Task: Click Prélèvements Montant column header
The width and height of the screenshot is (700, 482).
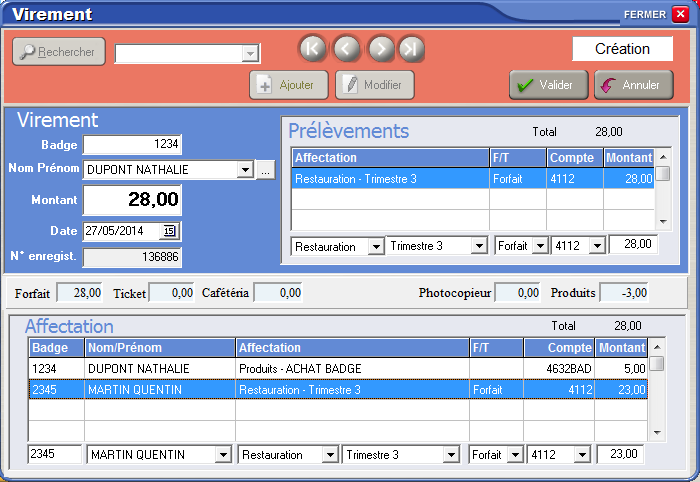Action: coord(629,158)
